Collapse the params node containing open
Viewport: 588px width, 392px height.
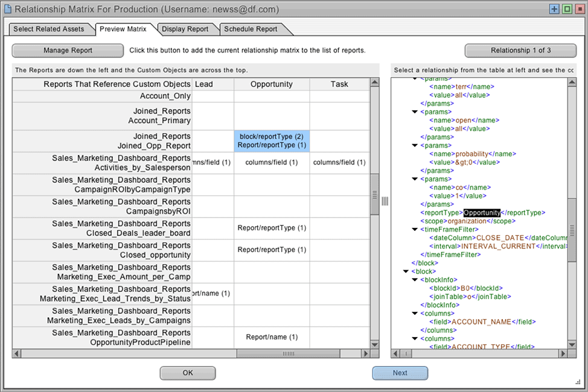415,112
